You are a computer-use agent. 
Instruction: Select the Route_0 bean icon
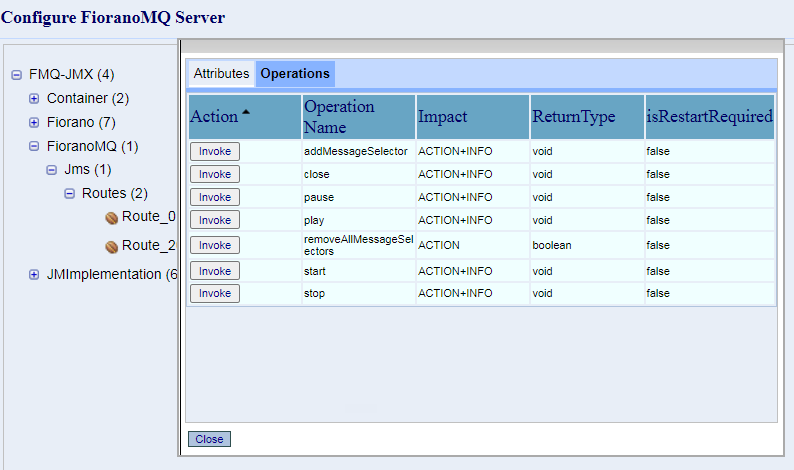(x=112, y=218)
